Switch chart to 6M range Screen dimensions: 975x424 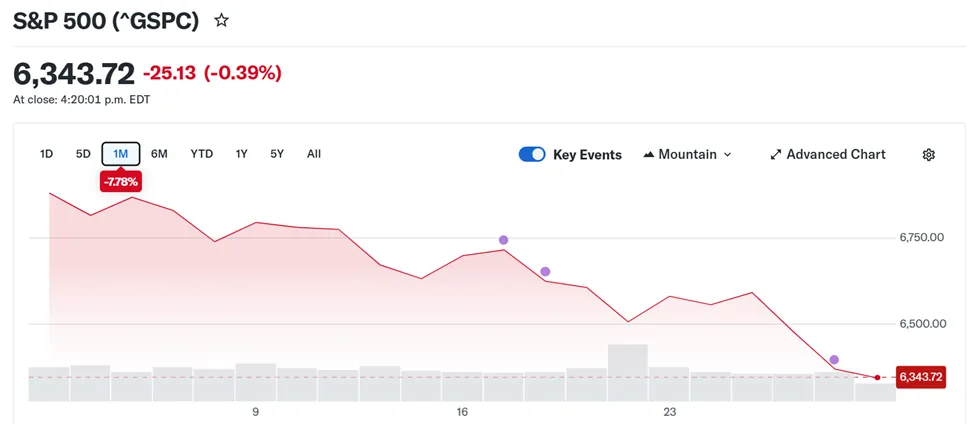coord(159,154)
